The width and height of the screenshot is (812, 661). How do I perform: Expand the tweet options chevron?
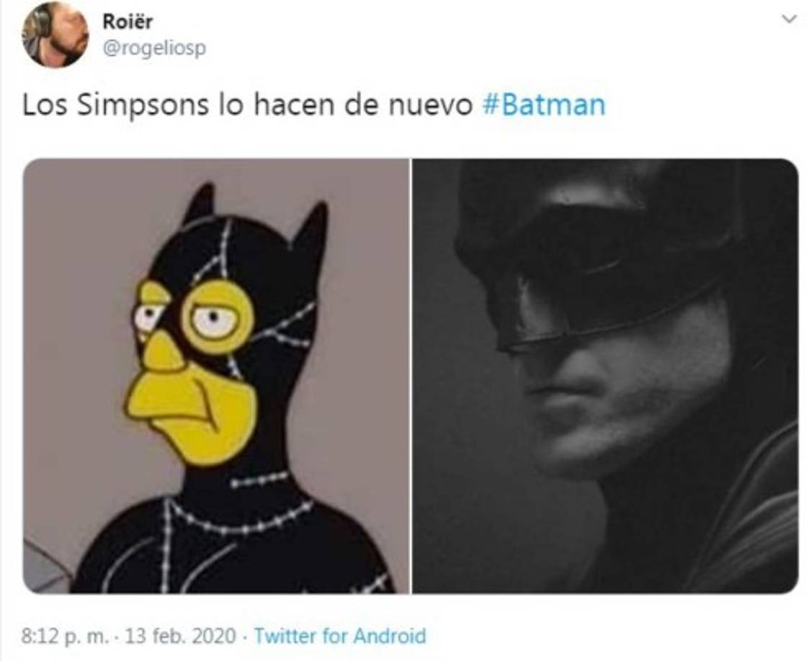(x=789, y=19)
